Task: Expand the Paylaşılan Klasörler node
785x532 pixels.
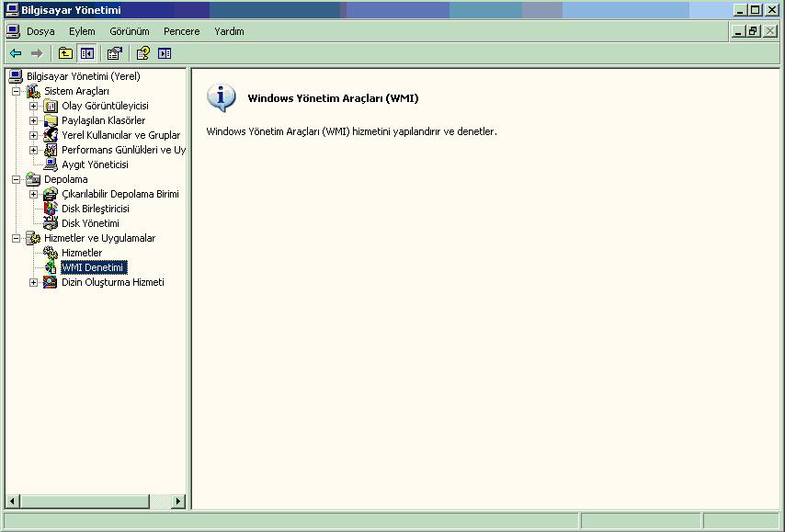Action: click(x=33, y=120)
